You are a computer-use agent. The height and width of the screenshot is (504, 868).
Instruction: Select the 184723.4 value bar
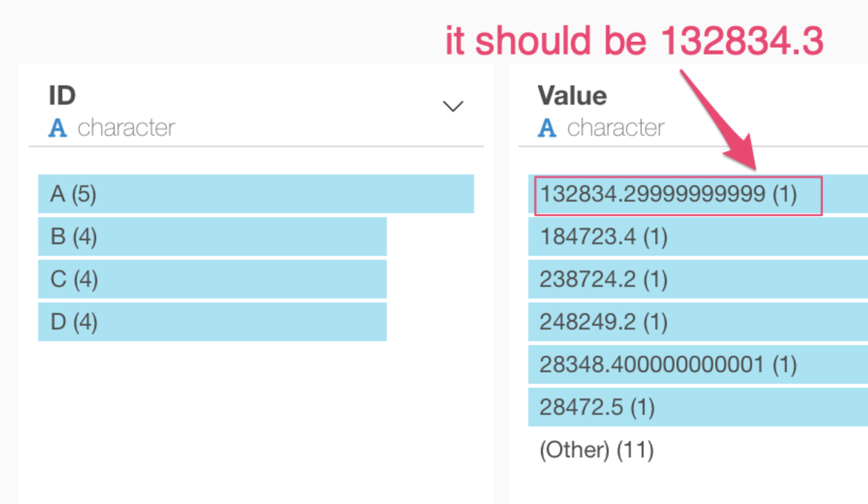coord(646,236)
